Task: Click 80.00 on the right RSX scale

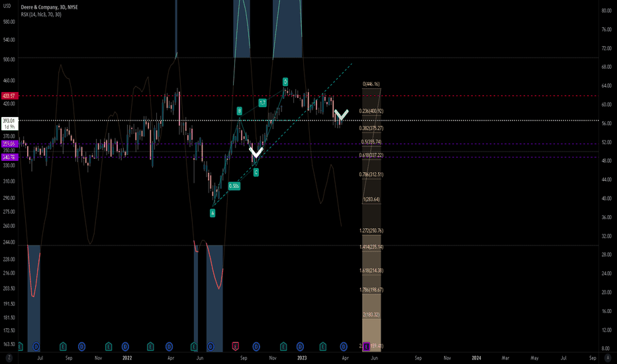Action: point(606,11)
